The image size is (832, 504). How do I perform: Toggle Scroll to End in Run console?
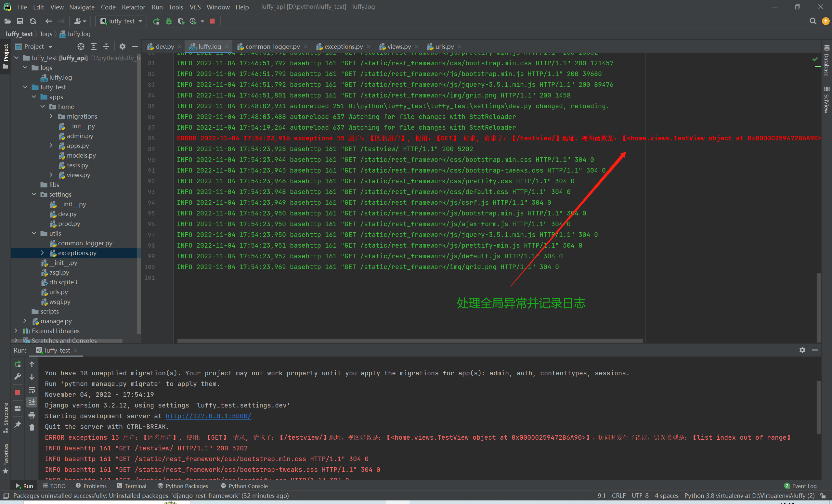click(x=32, y=402)
